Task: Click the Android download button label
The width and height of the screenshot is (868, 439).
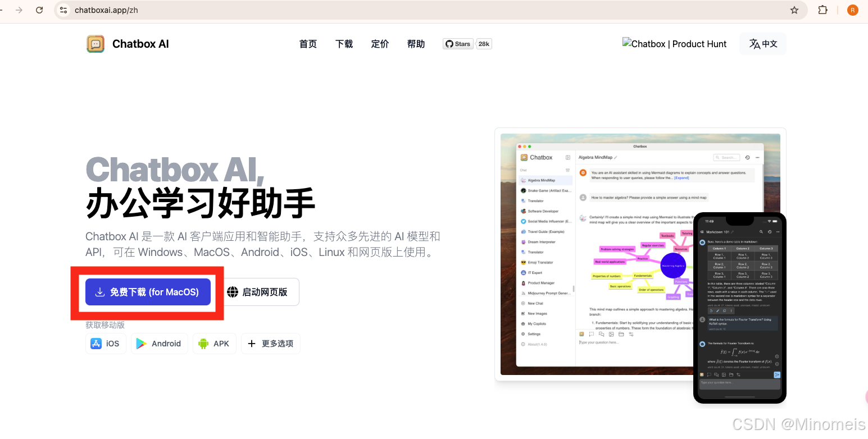Action: [x=166, y=344]
